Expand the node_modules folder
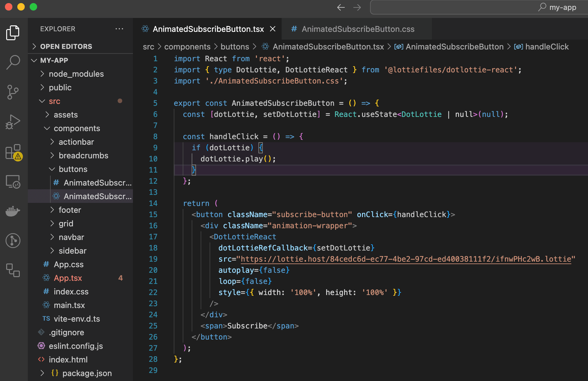This screenshot has height=381, width=588. click(76, 74)
